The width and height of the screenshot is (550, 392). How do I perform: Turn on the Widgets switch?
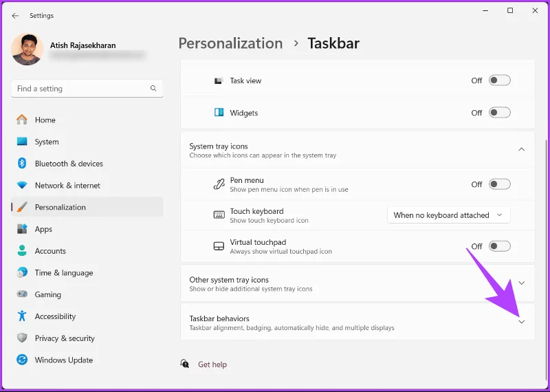[500, 113]
